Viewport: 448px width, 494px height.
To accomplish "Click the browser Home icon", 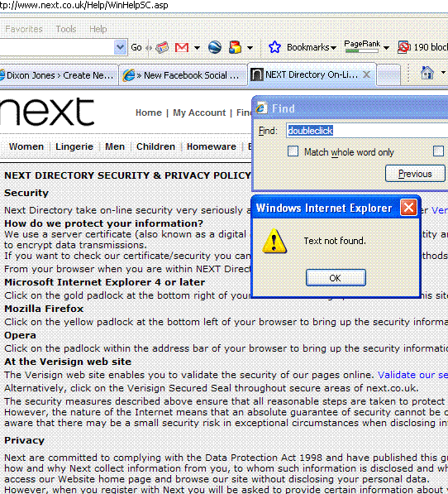I will coord(427,73).
